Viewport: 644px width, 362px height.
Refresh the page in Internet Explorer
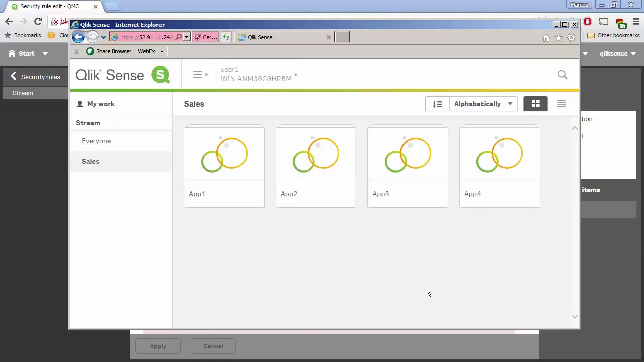point(226,37)
